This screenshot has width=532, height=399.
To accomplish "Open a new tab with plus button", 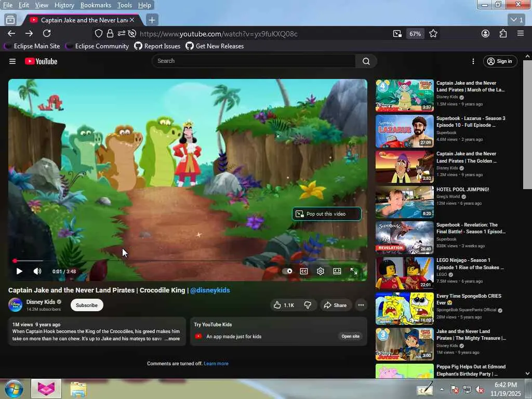I will click(x=152, y=20).
